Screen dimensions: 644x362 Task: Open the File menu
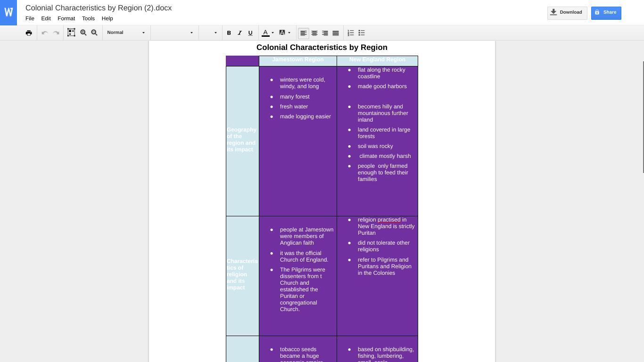pyautogui.click(x=30, y=18)
